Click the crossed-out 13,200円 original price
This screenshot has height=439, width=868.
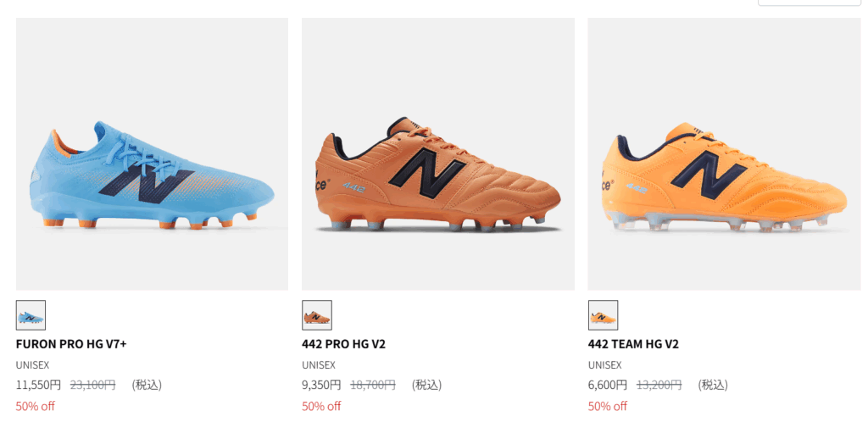[x=659, y=385]
